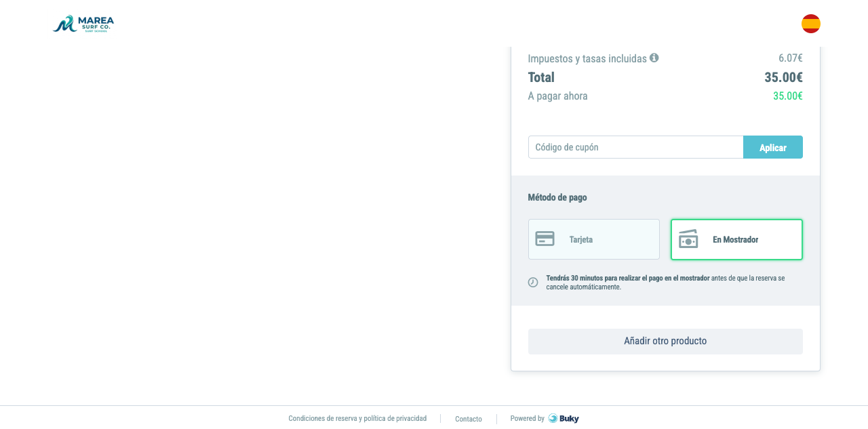Open the Marea Surf Co. logo home link
This screenshot has width=868, height=429.
[83, 24]
